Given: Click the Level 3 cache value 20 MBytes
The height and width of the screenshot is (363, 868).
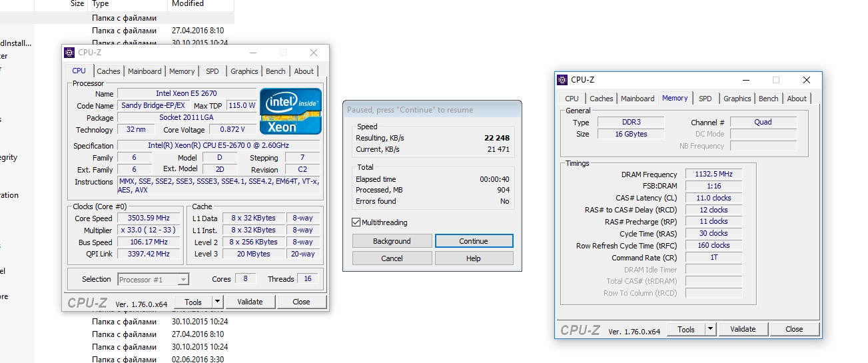Looking at the screenshot, I should click(x=254, y=254).
